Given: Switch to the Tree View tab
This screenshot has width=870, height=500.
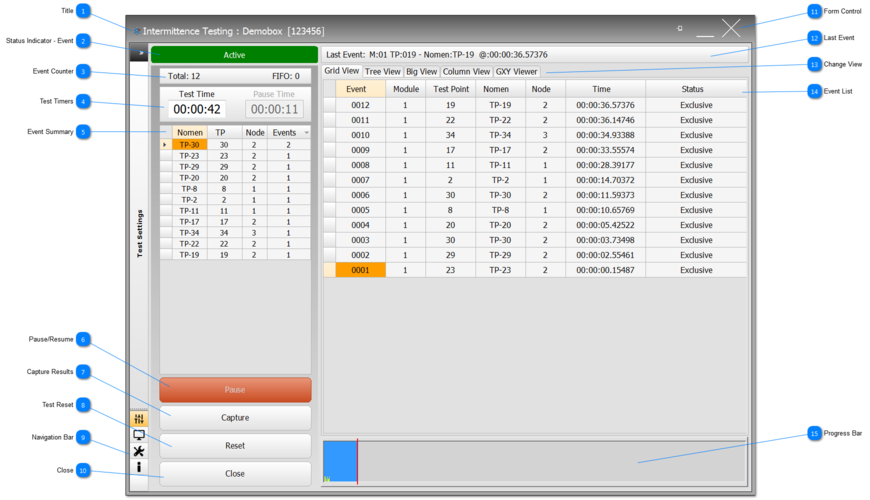Looking at the screenshot, I should 383,72.
